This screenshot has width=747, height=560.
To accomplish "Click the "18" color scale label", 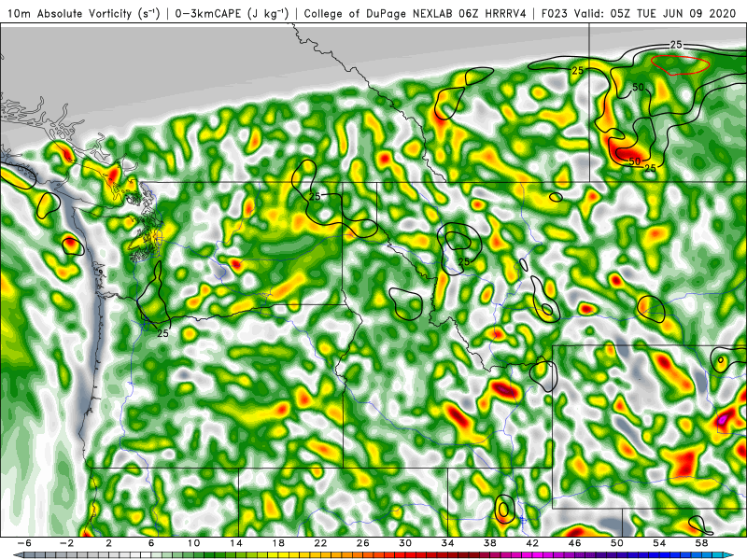I will click(x=278, y=543).
